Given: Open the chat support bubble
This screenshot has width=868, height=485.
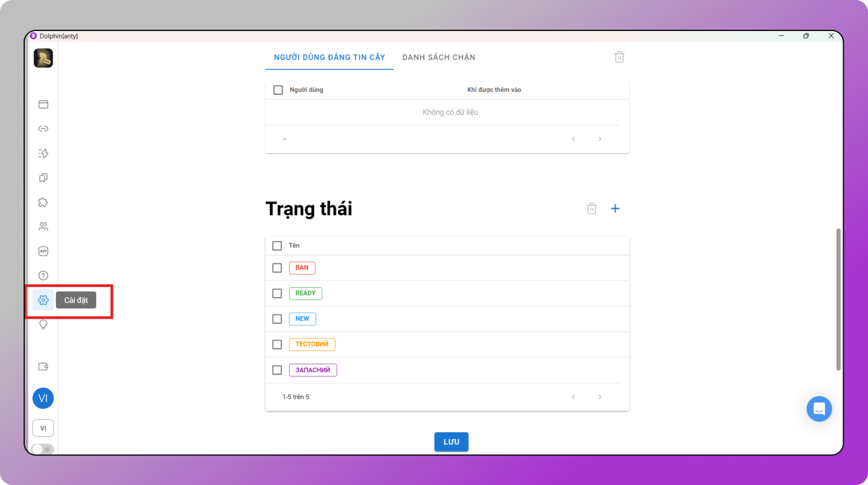Looking at the screenshot, I should (x=819, y=409).
